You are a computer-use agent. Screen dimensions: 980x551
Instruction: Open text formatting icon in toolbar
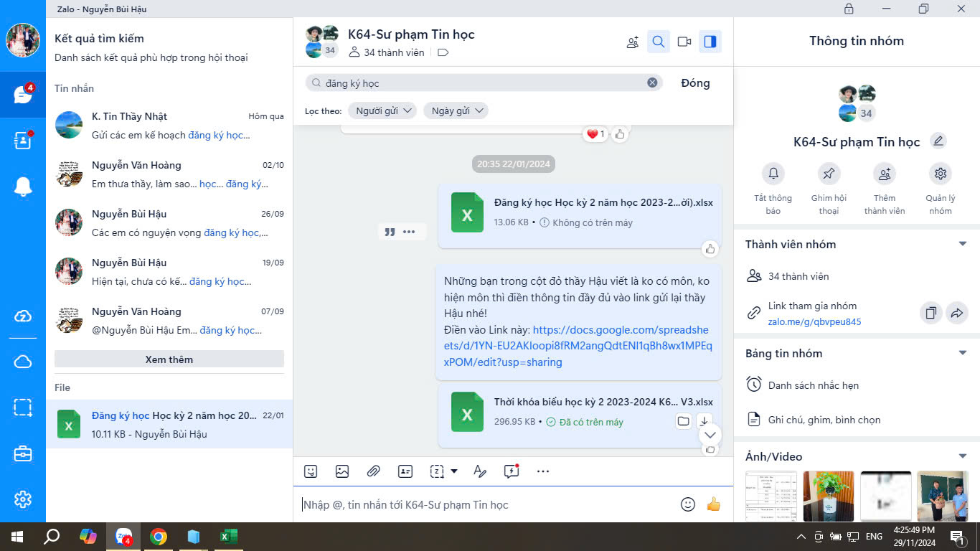point(480,471)
